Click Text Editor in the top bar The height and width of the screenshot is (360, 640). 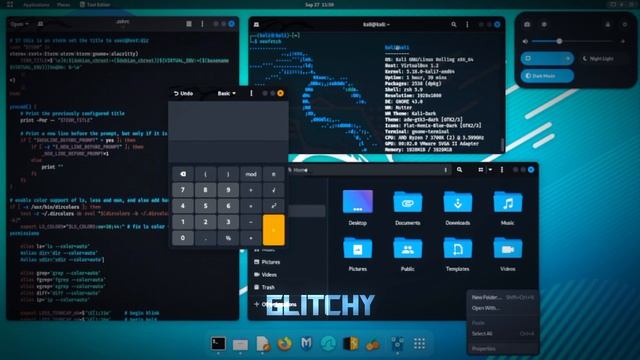pyautogui.click(x=95, y=4)
